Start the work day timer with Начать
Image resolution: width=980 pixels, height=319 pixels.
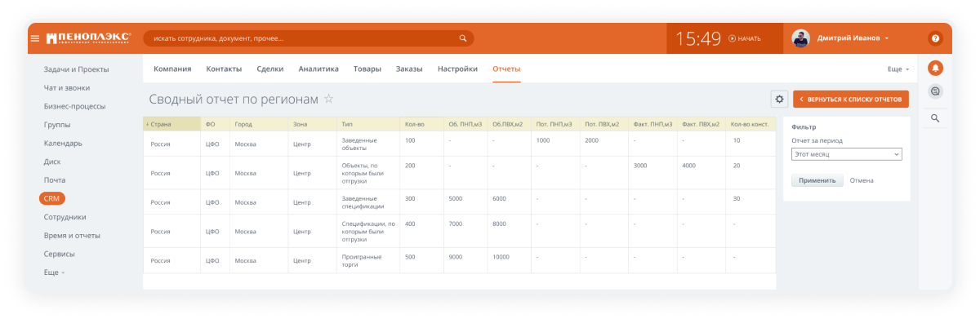744,38
